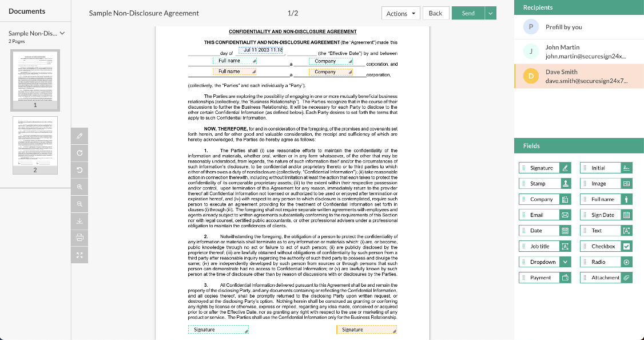Open page 2 thumbnail
644x340 pixels.
point(35,145)
